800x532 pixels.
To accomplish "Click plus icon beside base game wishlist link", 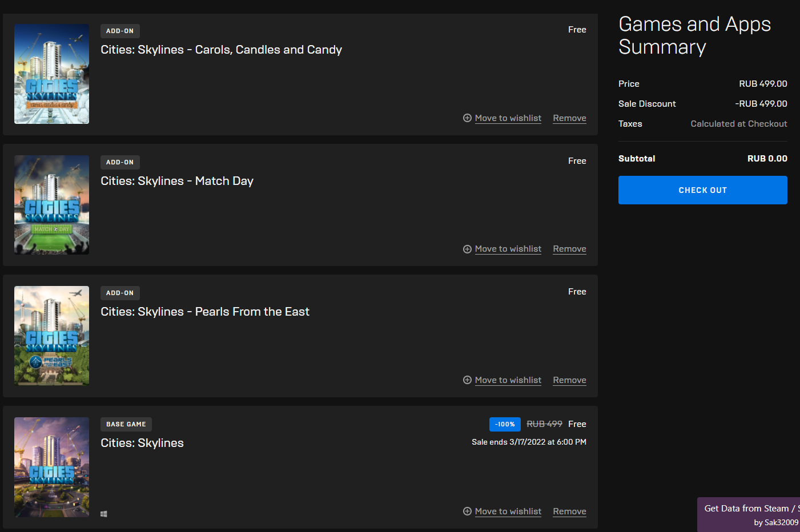I will click(x=467, y=511).
